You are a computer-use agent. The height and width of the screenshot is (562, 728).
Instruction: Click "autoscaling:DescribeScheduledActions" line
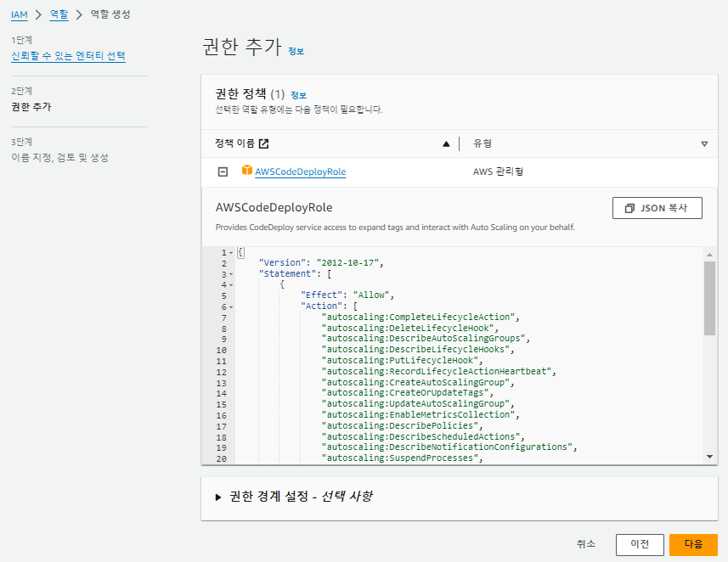(x=423, y=436)
